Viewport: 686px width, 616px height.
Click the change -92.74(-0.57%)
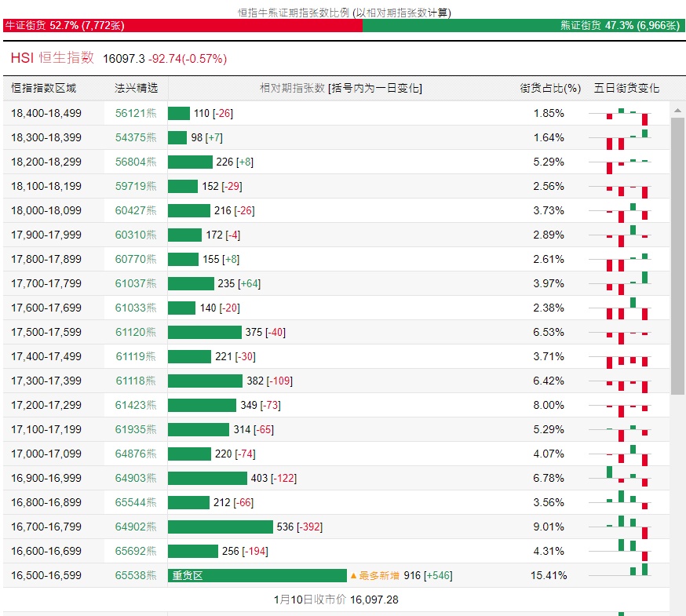[188, 59]
